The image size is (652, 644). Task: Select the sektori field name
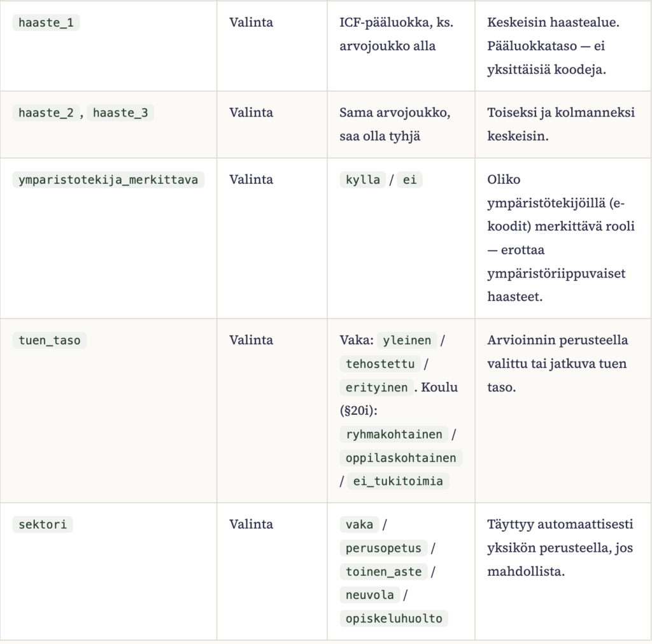[43, 524]
